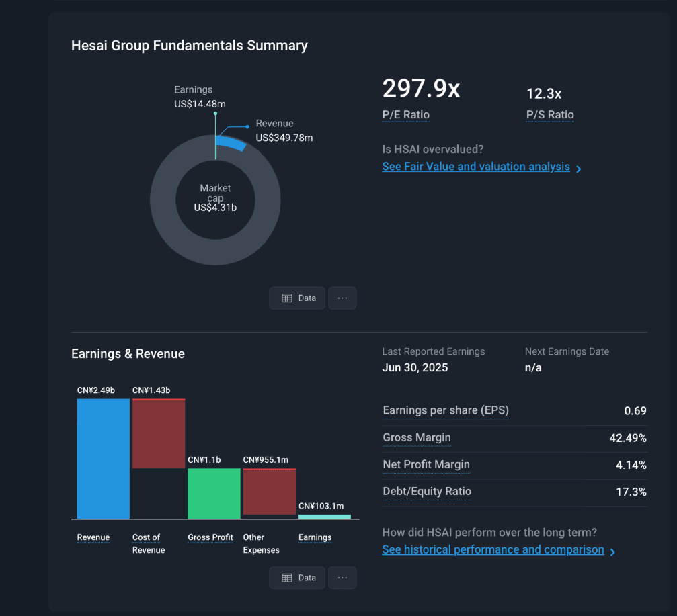Select the green Gross Profit bar
Image resolution: width=677 pixels, height=616 pixels.
(214, 494)
